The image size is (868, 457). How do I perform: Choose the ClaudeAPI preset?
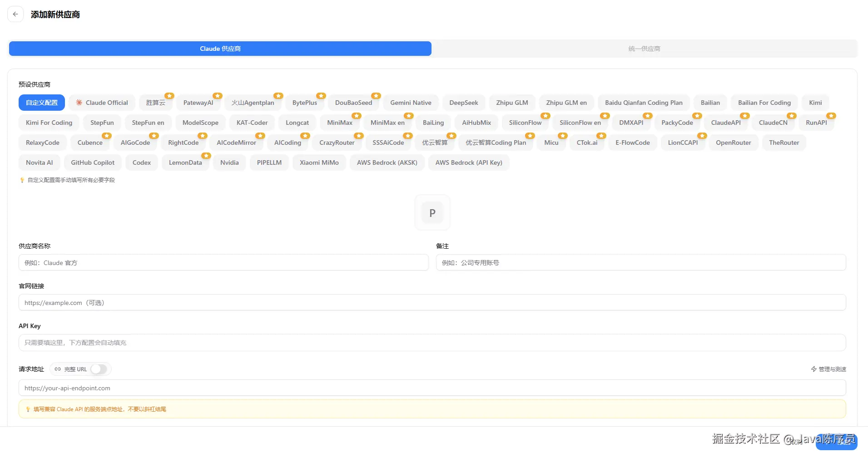726,123
